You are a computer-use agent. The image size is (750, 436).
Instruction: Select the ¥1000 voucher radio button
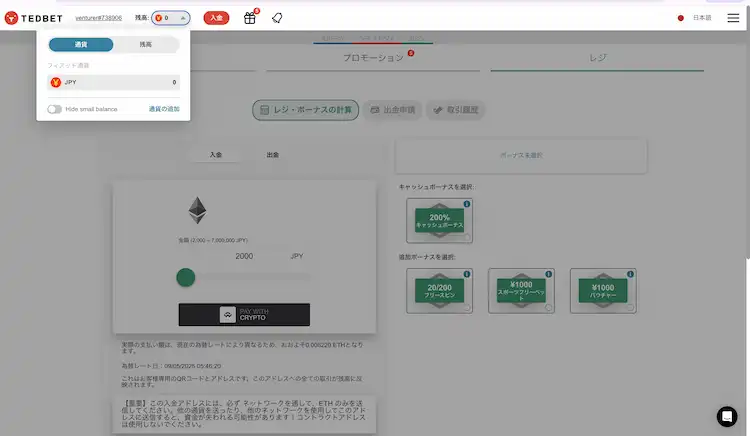[x=630, y=307]
